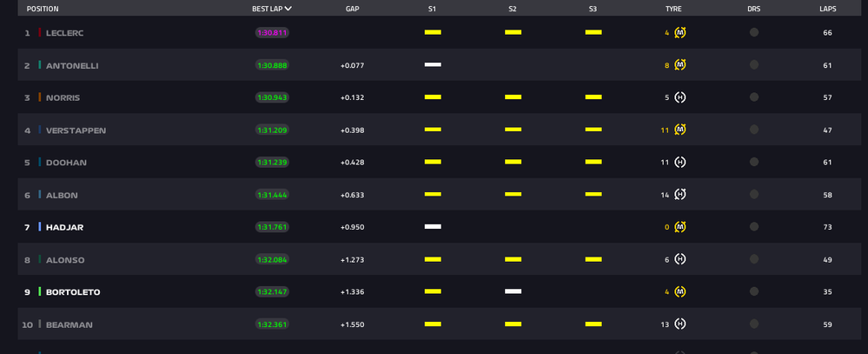The height and width of the screenshot is (354, 868).
Task: Click Bortoleto's 35 laps count
Action: pyautogui.click(x=827, y=292)
